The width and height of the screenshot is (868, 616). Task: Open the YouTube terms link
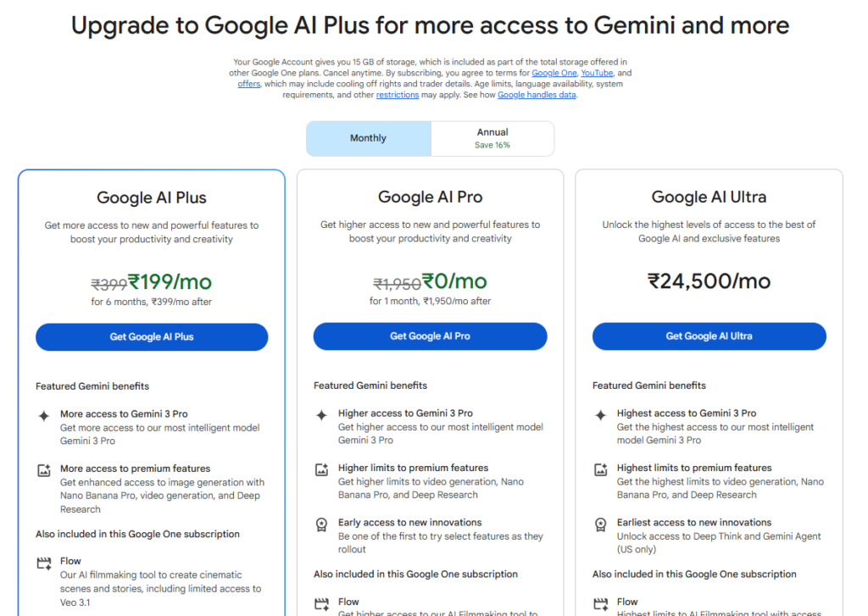point(597,73)
